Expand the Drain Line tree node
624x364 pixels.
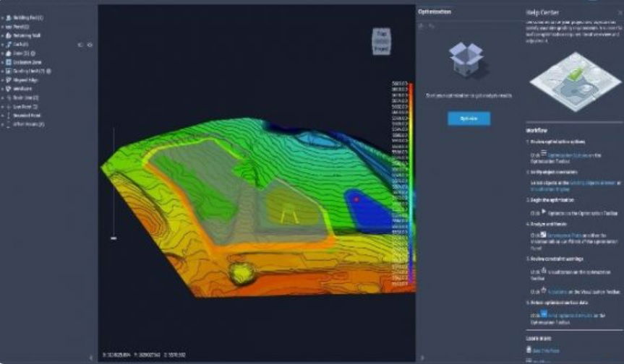click(2, 97)
